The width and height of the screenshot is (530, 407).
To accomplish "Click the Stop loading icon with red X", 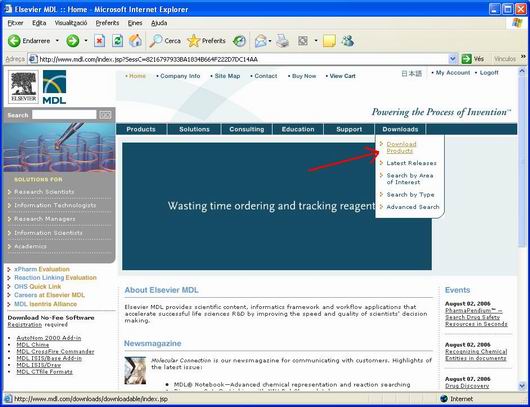I will [99, 41].
